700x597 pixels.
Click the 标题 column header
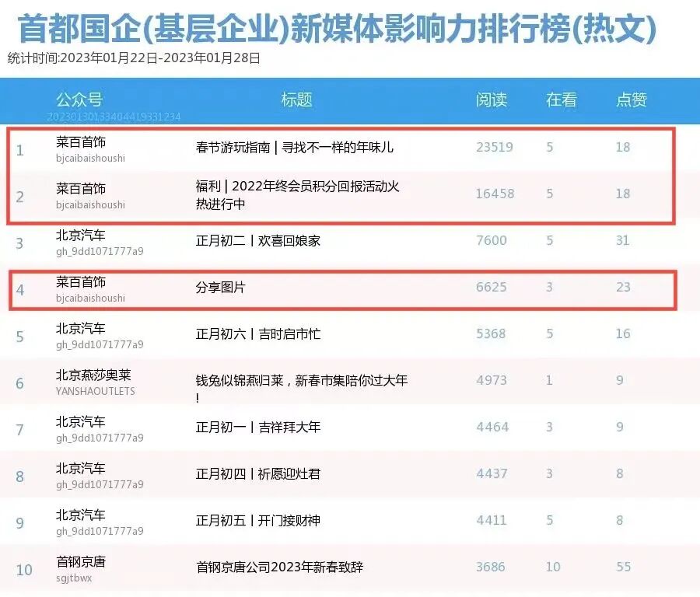point(296,99)
